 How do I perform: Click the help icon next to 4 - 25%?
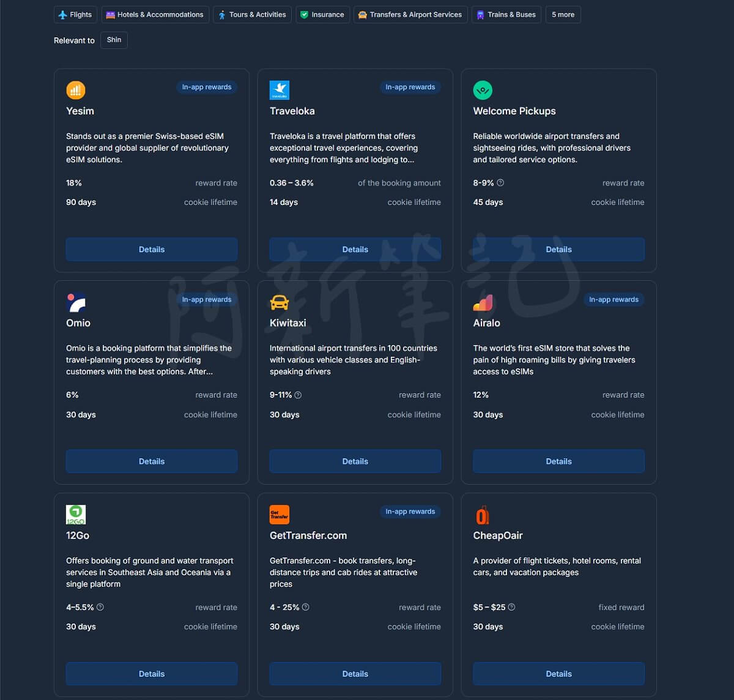point(306,607)
